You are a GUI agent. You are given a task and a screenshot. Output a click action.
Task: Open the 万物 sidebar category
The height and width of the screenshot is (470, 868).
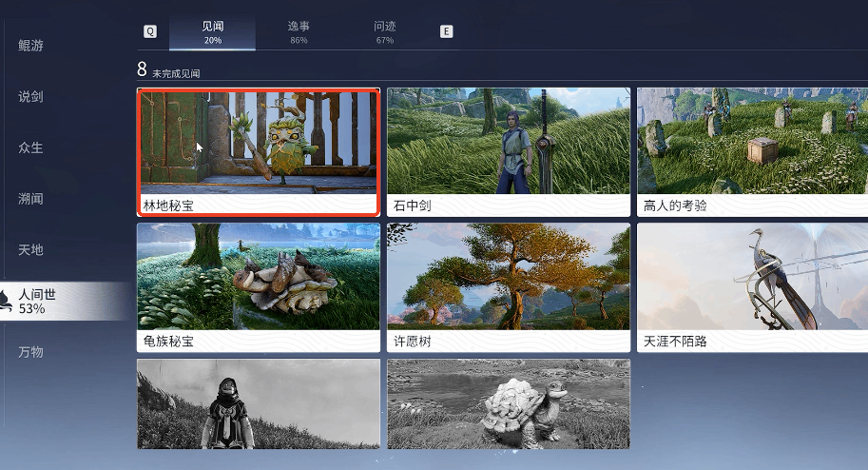point(30,352)
